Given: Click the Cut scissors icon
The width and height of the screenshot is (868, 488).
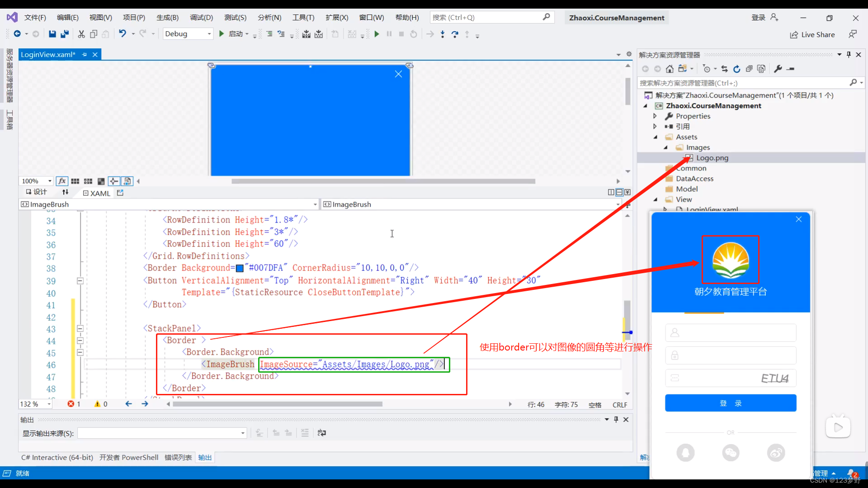Looking at the screenshot, I should coord(81,34).
